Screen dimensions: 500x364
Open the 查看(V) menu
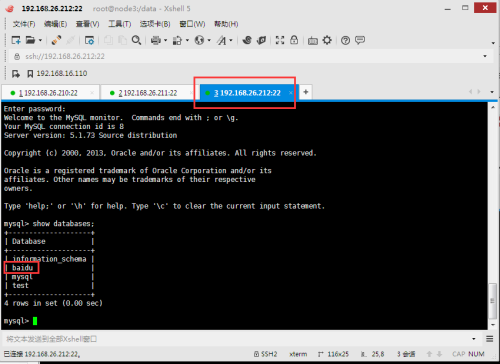pyautogui.click(x=88, y=24)
